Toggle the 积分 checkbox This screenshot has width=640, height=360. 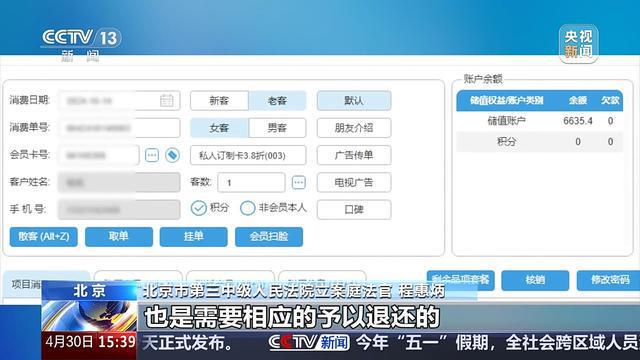pos(199,208)
